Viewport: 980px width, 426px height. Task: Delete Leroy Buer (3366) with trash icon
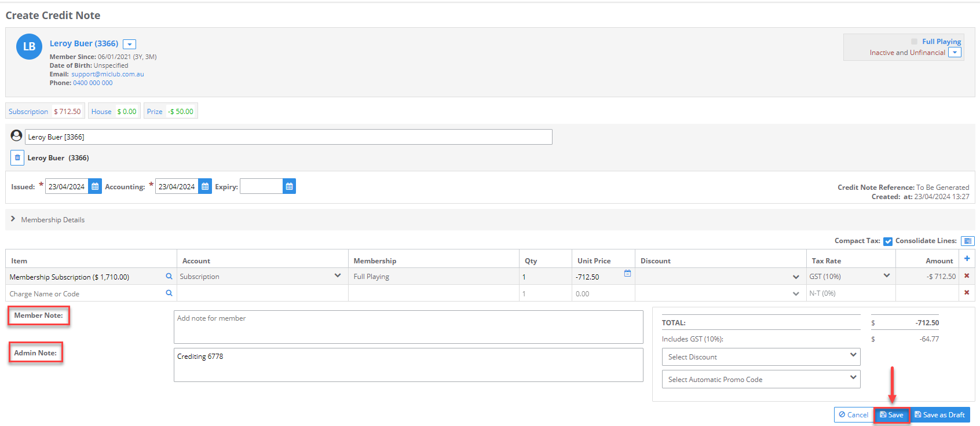click(17, 157)
